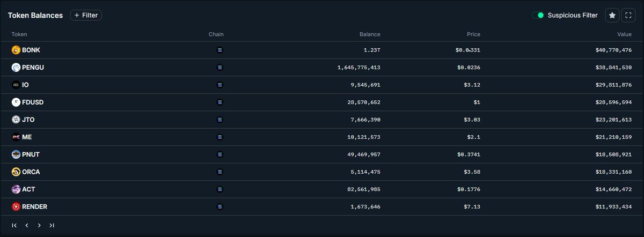
Task: Open the PNUT token name
Action: click(x=31, y=154)
